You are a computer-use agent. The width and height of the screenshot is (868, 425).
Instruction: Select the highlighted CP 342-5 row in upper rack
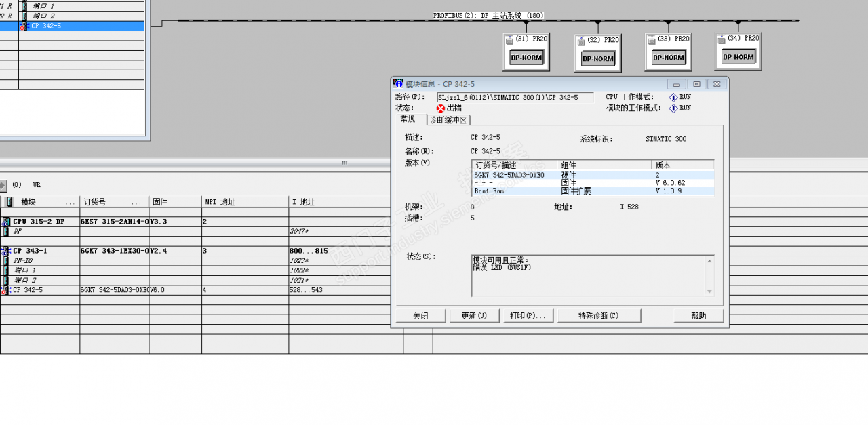click(x=72, y=26)
